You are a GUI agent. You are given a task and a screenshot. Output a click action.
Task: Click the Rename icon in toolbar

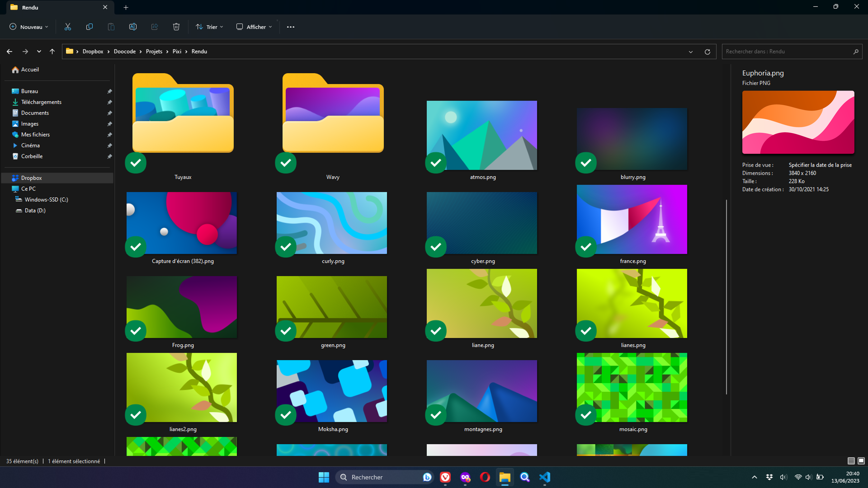[133, 27]
